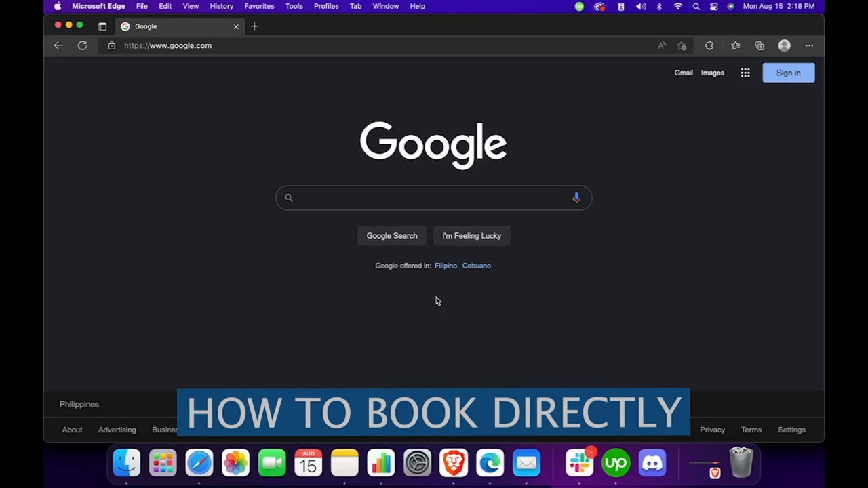Screen dimensions: 868x488
Task: Open the Tools menu
Action: coord(294,6)
